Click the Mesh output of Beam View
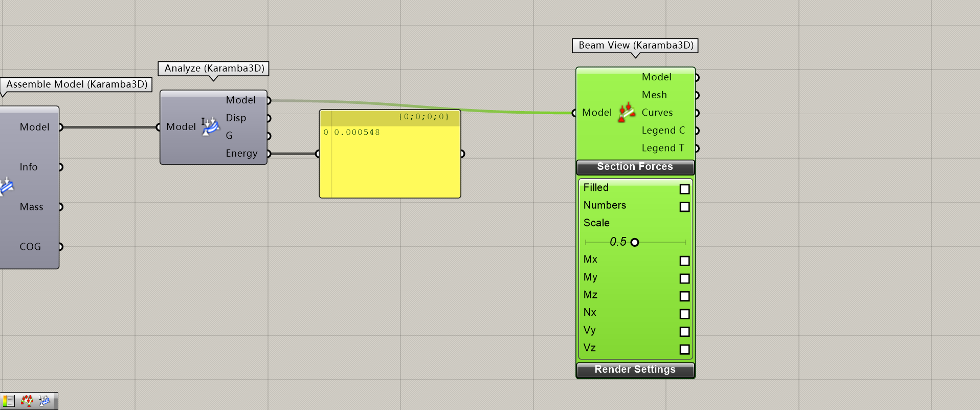 pyautogui.click(x=696, y=95)
